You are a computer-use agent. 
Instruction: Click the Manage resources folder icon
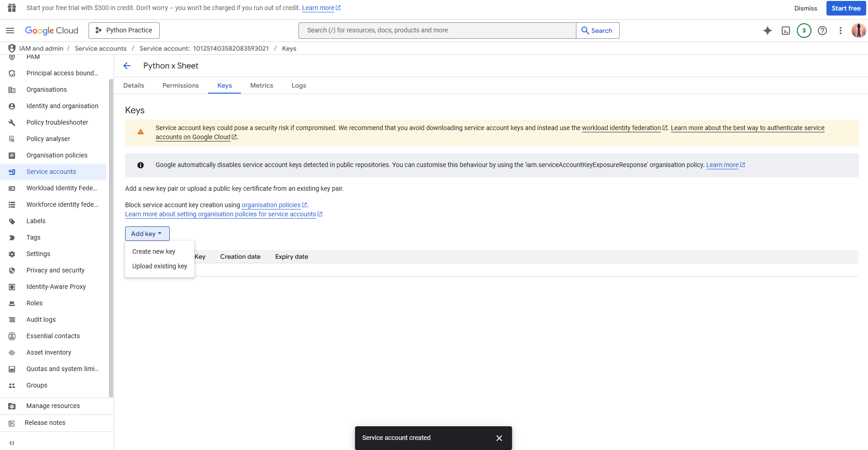(12, 406)
